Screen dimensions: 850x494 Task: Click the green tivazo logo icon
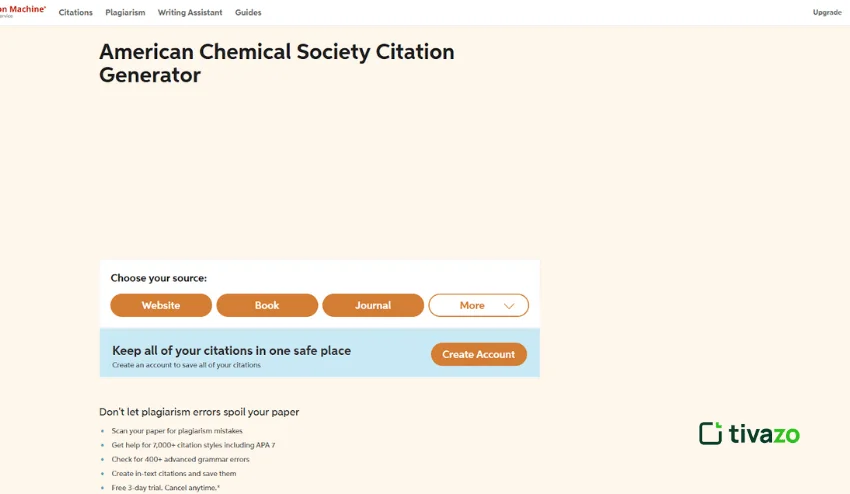(x=710, y=433)
